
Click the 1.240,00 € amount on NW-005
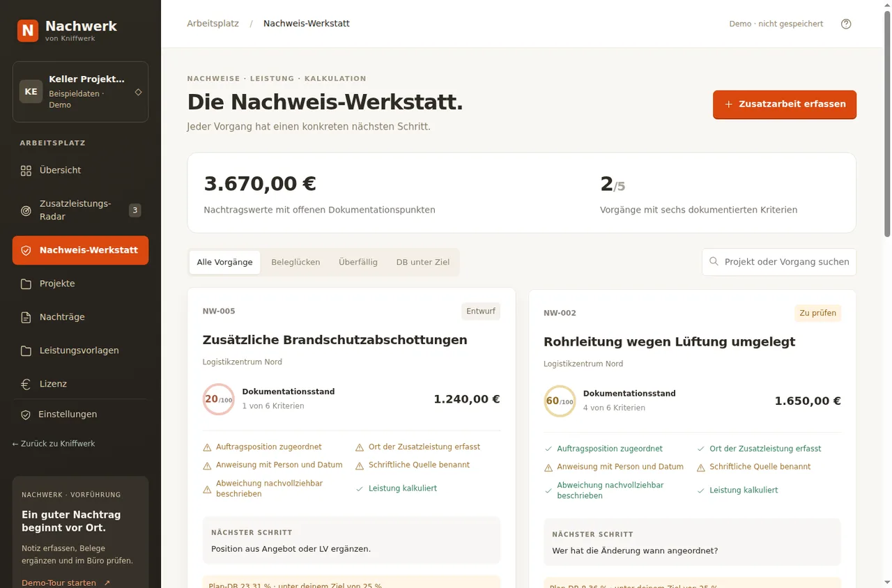click(x=467, y=399)
